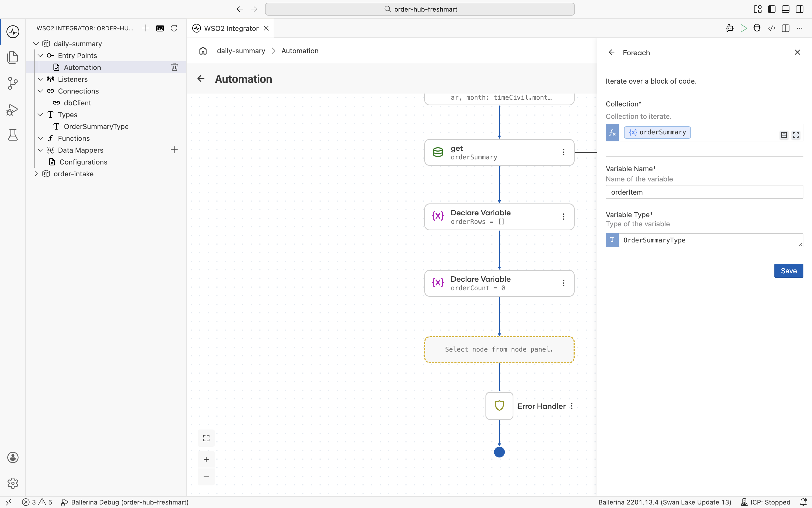Image resolution: width=812 pixels, height=508 pixels.
Task: Open the Accounts icon
Action: point(13,457)
